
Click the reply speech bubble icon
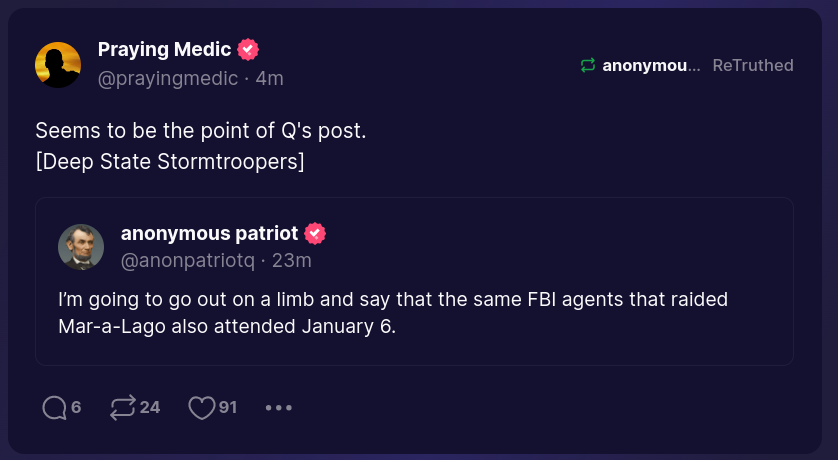55,408
